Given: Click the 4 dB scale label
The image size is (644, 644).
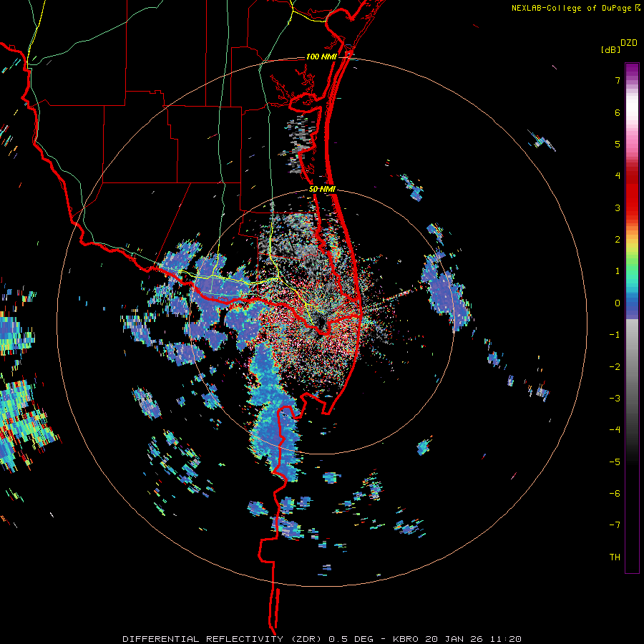Looking at the screenshot, I should coord(618,176).
